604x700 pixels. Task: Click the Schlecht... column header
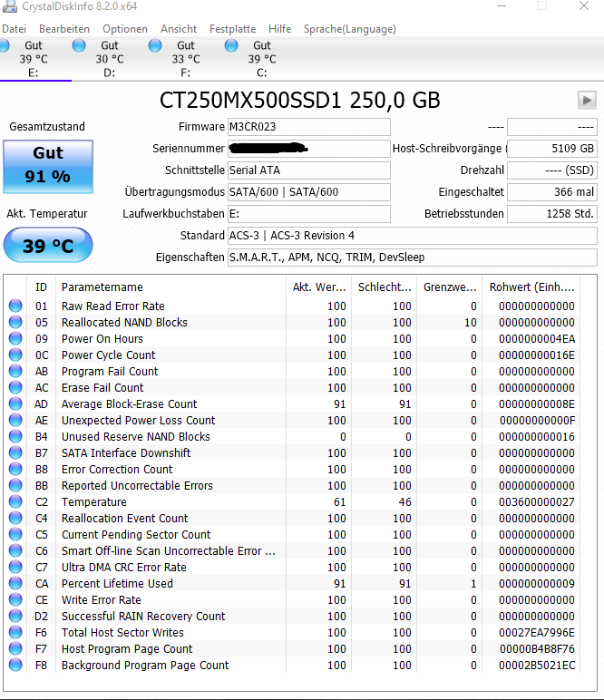click(x=385, y=287)
